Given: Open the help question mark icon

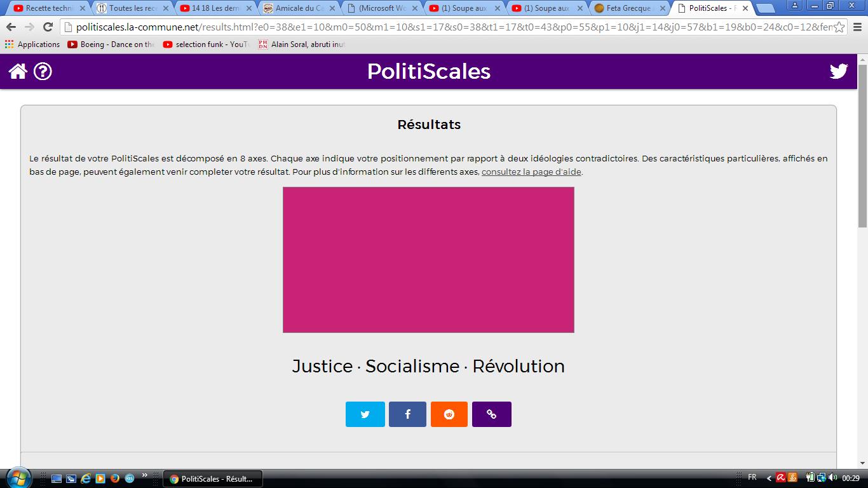Looking at the screenshot, I should click(43, 71).
